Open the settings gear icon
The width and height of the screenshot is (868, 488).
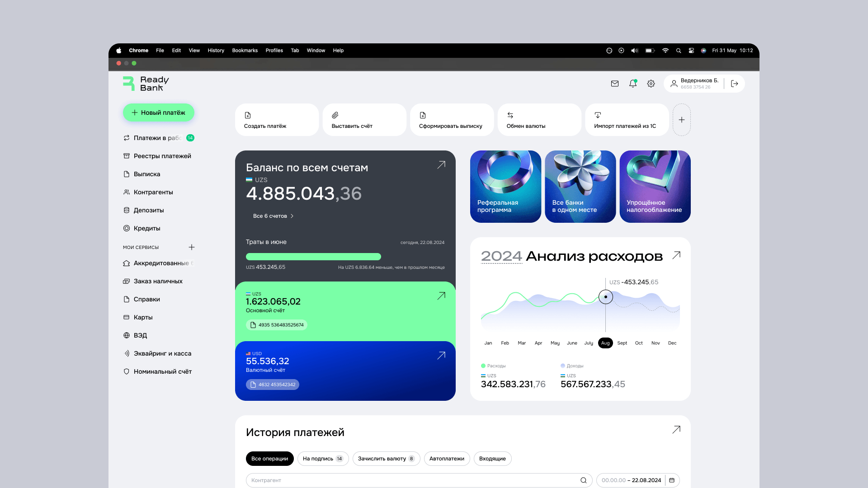651,84
